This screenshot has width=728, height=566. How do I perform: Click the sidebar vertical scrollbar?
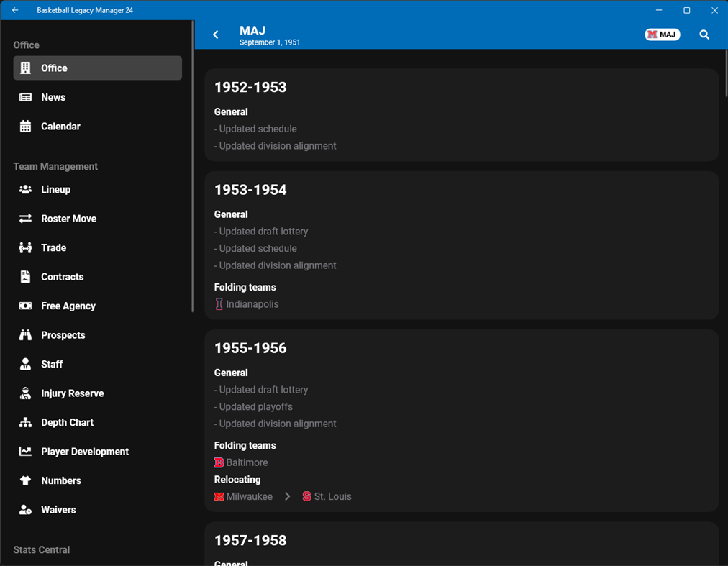click(192, 167)
